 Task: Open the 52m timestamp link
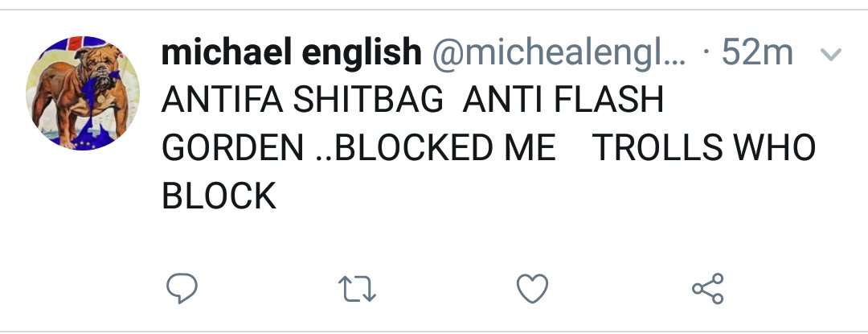[x=757, y=52]
